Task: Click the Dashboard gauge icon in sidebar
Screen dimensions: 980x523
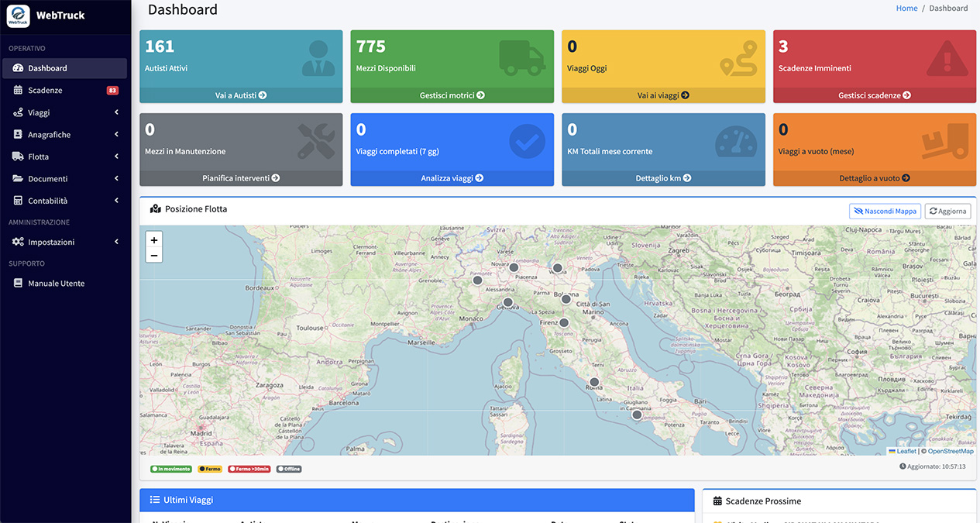Action: 19,68
